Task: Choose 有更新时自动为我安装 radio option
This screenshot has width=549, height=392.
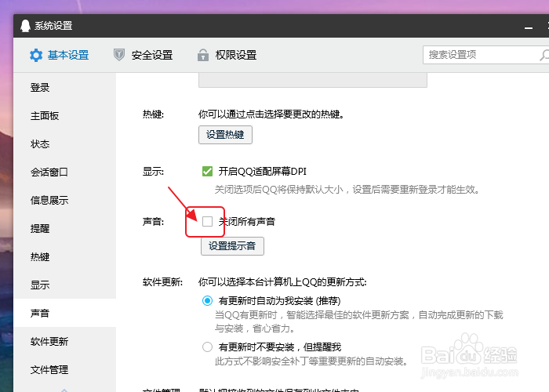Action: click(x=207, y=300)
